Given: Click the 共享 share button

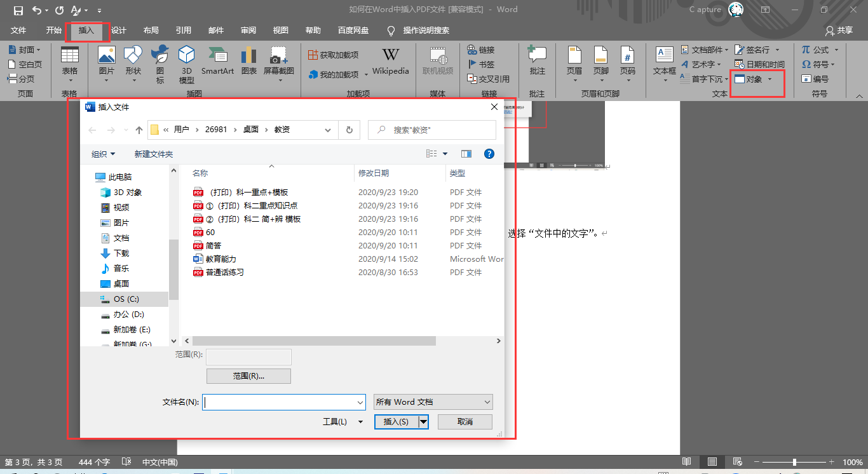Looking at the screenshot, I should point(839,30).
